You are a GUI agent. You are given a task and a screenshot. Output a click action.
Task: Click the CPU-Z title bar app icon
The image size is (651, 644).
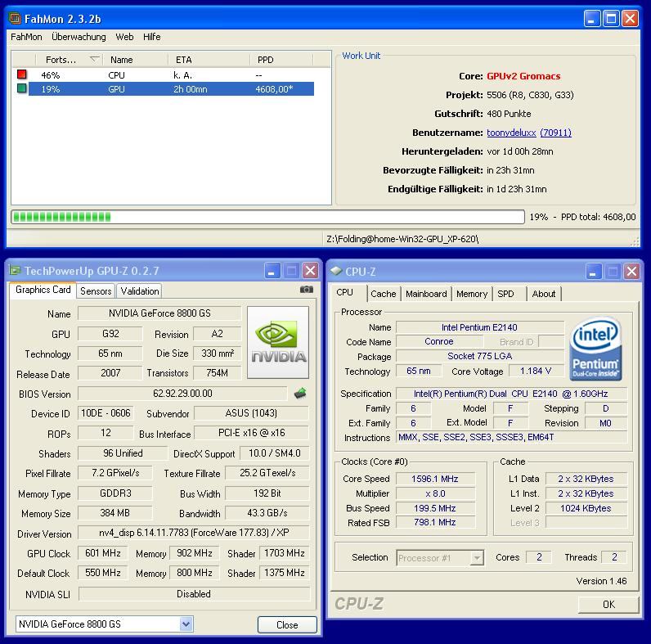pyautogui.click(x=336, y=271)
